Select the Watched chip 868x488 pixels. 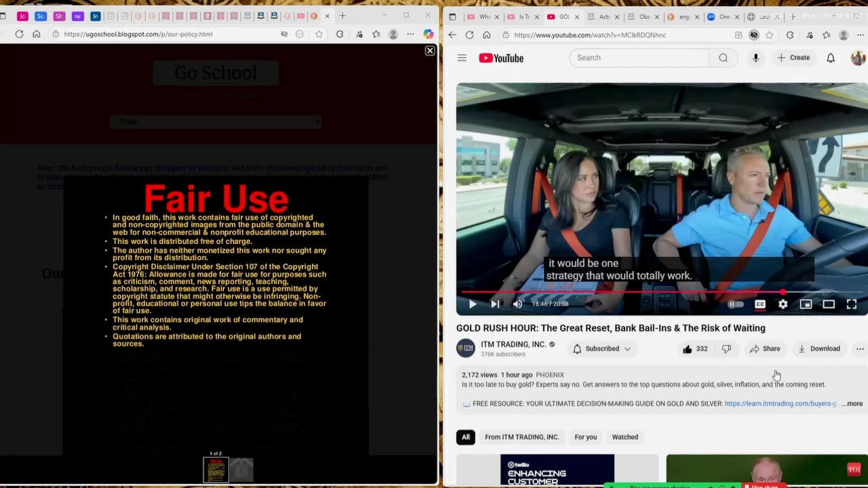[625, 437]
